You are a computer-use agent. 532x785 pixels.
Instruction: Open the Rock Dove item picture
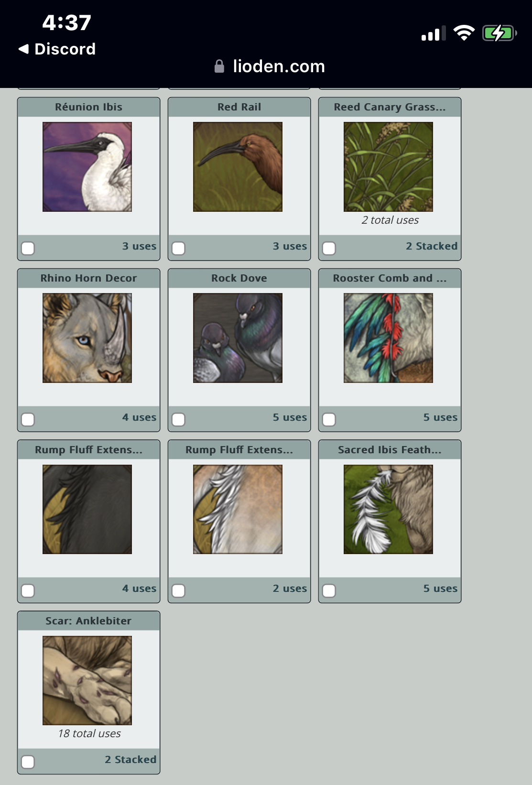click(238, 338)
